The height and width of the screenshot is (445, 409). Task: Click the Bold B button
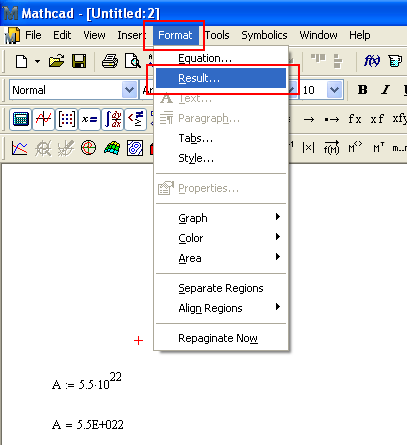362,90
